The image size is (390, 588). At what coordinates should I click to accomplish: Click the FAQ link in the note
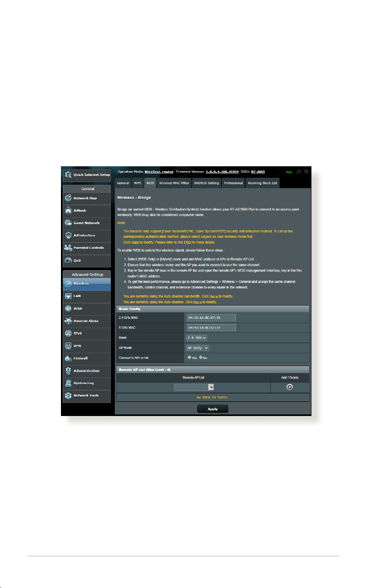pyautogui.click(x=187, y=243)
